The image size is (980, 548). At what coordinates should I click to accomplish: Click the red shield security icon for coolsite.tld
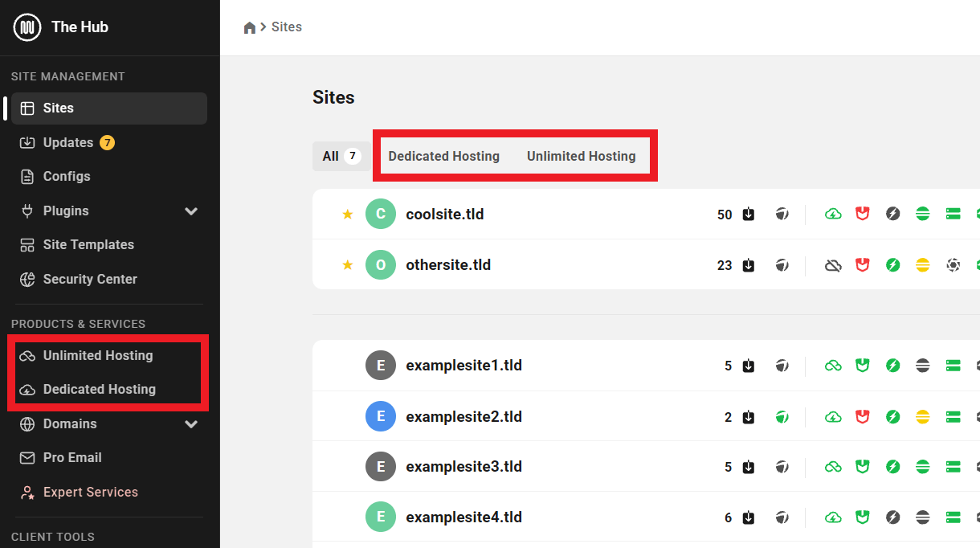pyautogui.click(x=863, y=215)
